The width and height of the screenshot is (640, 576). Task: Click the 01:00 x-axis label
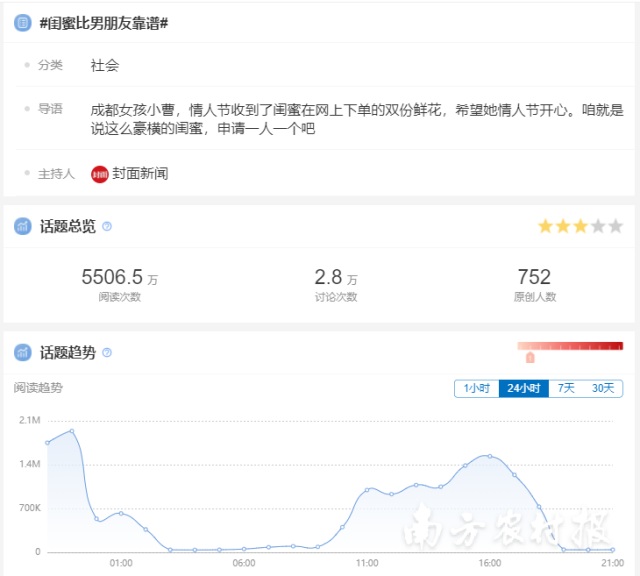(x=121, y=563)
